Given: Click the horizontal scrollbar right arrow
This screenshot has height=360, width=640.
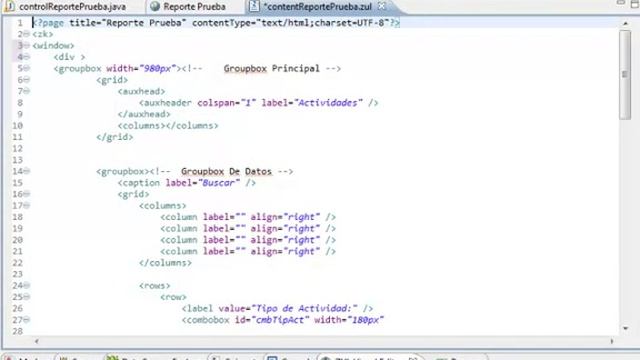Looking at the screenshot, I should [611, 341].
